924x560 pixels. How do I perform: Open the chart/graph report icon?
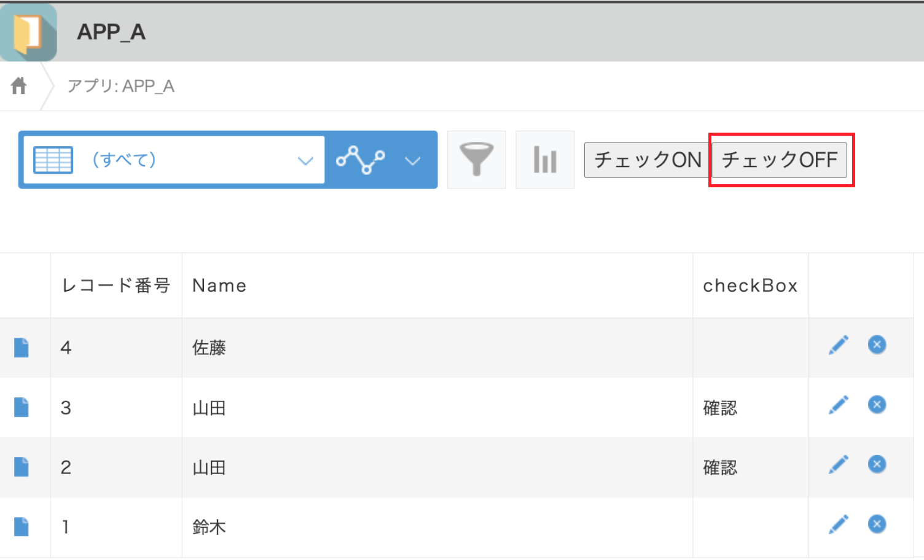(x=544, y=160)
